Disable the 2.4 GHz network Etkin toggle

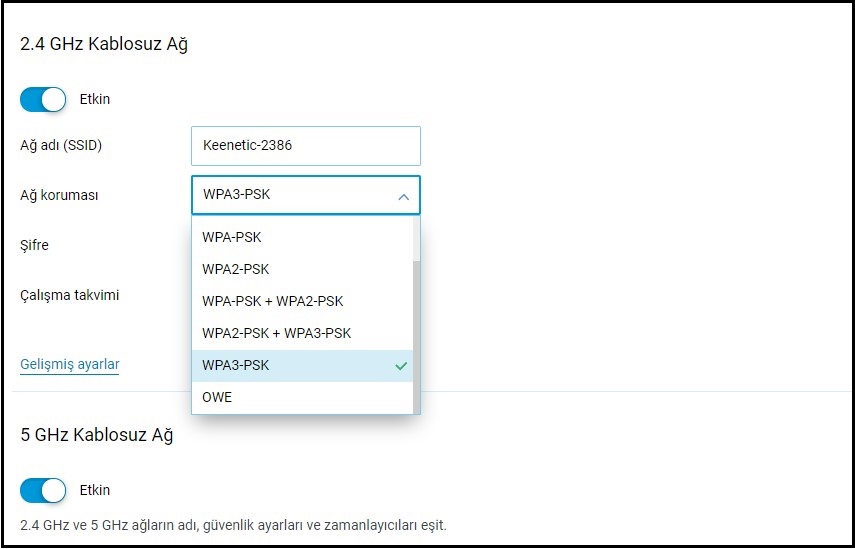(43, 99)
